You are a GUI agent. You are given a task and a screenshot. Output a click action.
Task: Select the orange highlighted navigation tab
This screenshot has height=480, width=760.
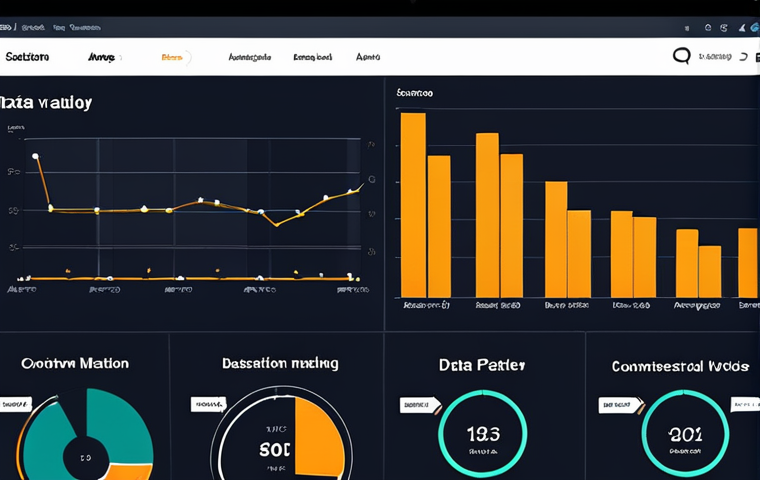pos(172,57)
